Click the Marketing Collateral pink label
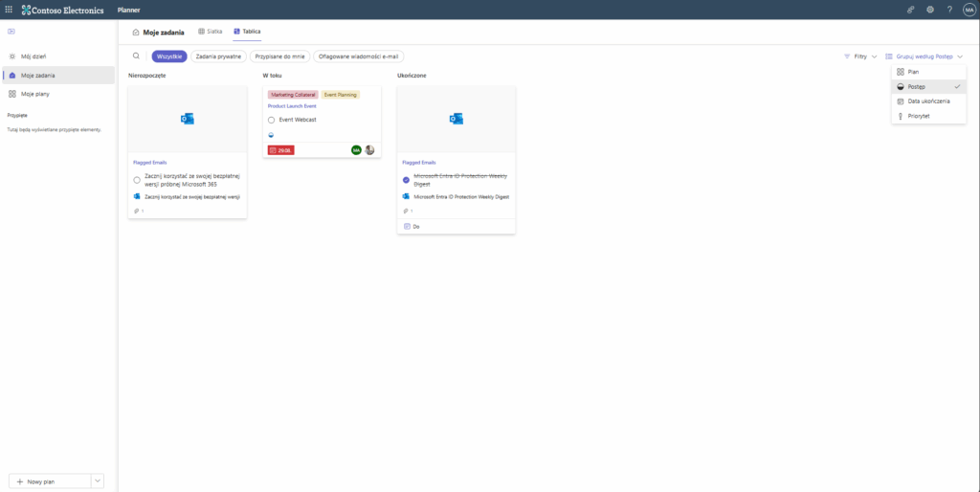Screen dimensions: 980x492 point(293,95)
